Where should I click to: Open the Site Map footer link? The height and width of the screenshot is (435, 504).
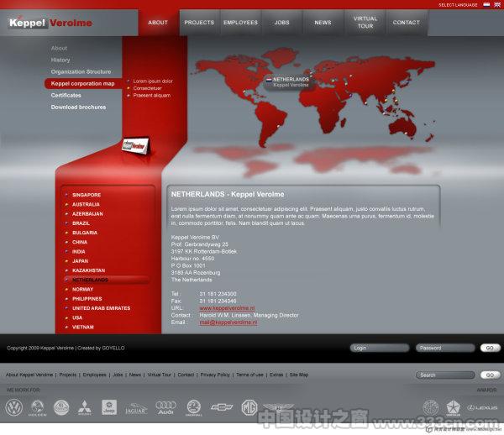pyautogui.click(x=299, y=375)
